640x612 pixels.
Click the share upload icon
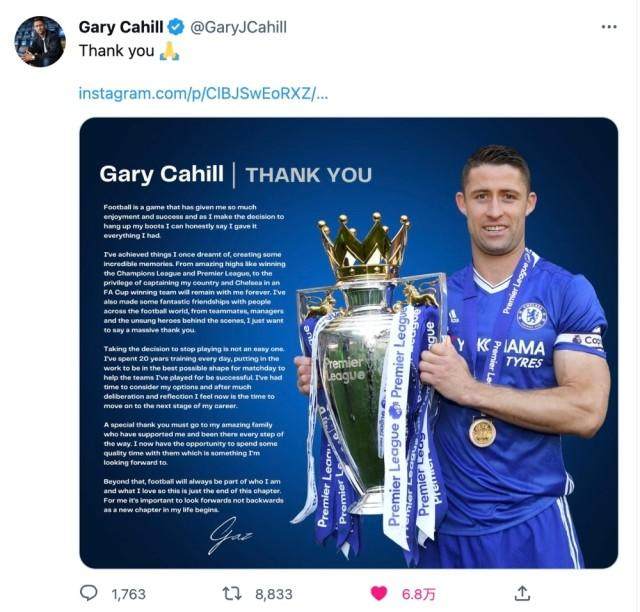(522, 593)
